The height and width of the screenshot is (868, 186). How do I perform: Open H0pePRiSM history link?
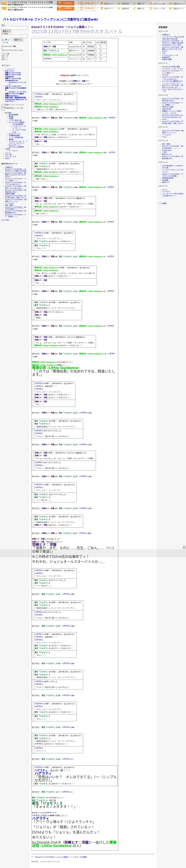[167, 109]
